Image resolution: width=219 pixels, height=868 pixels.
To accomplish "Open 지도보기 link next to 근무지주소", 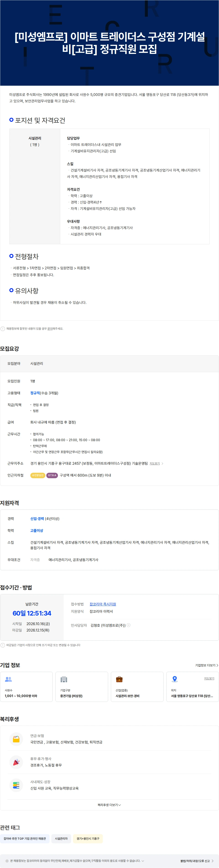I will [155, 463].
